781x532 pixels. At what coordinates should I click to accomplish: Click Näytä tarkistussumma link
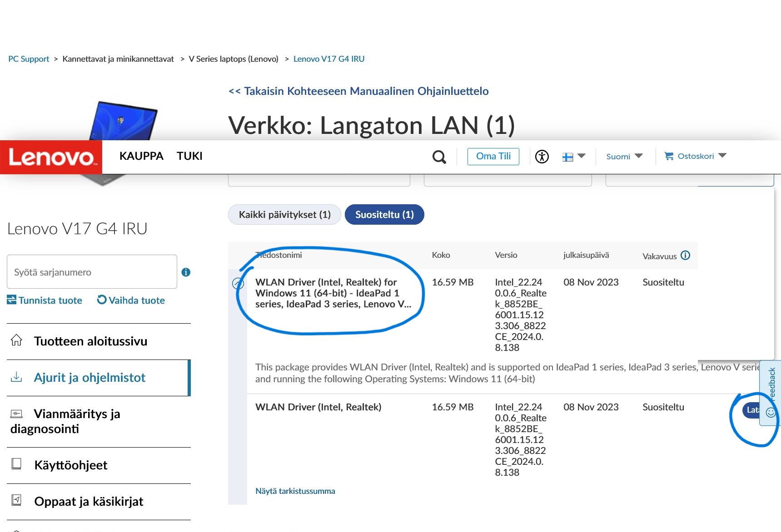[x=295, y=491]
